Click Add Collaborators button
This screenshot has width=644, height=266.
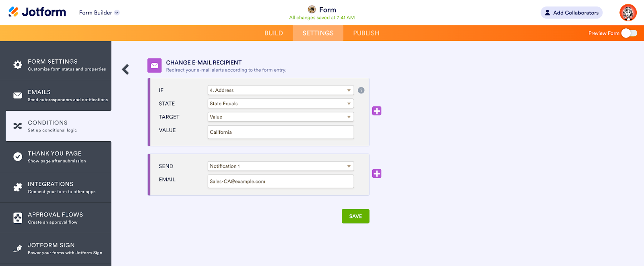tap(572, 12)
